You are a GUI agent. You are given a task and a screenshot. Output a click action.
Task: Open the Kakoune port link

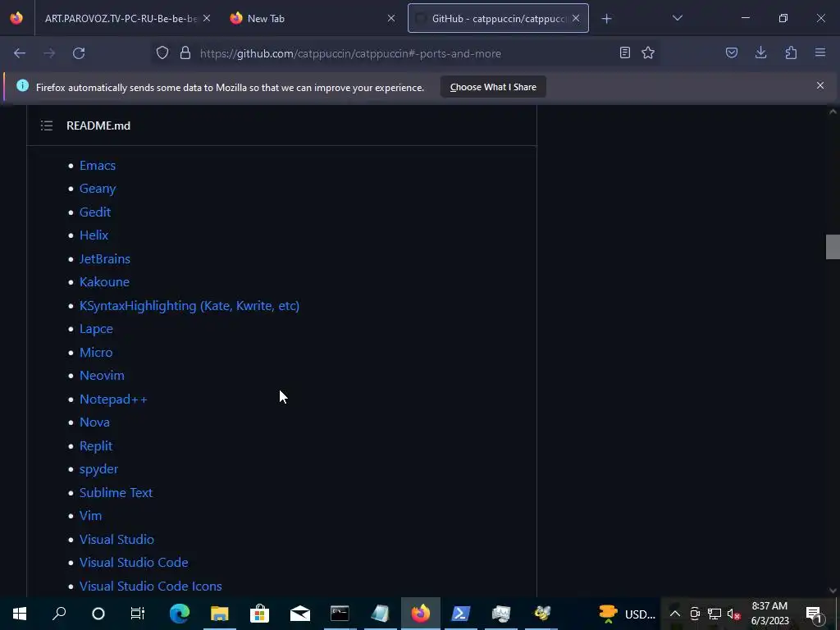[104, 282]
